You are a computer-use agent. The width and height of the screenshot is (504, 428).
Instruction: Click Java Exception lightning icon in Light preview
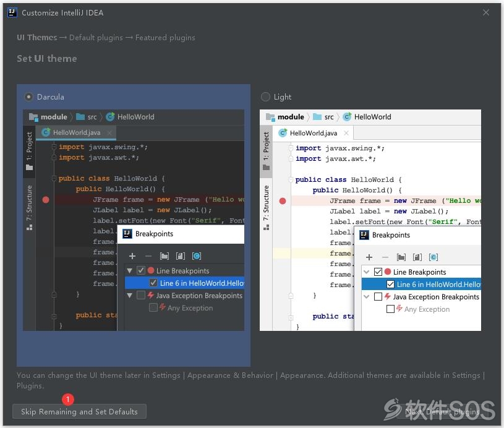(x=387, y=296)
